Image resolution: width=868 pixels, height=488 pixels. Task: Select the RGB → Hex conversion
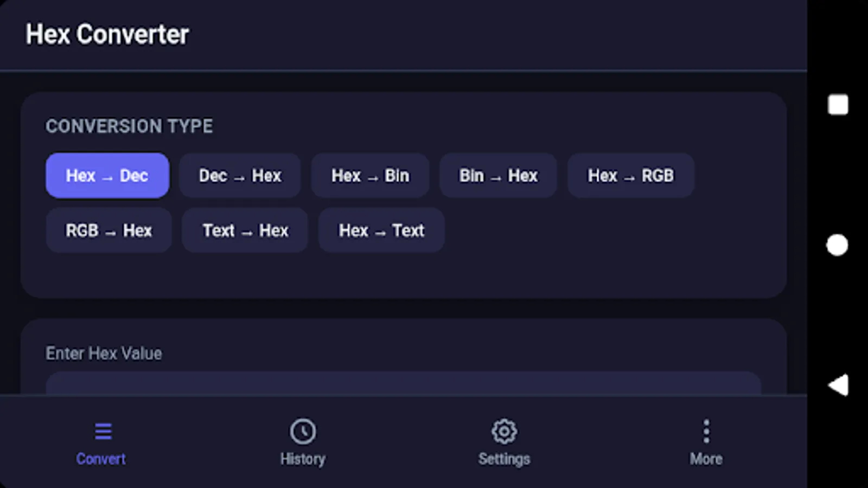pos(108,230)
